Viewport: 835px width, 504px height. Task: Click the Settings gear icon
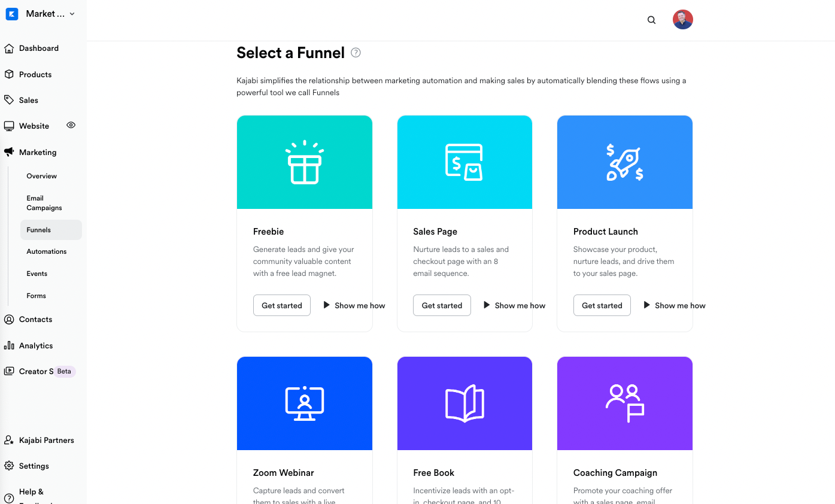click(9, 466)
